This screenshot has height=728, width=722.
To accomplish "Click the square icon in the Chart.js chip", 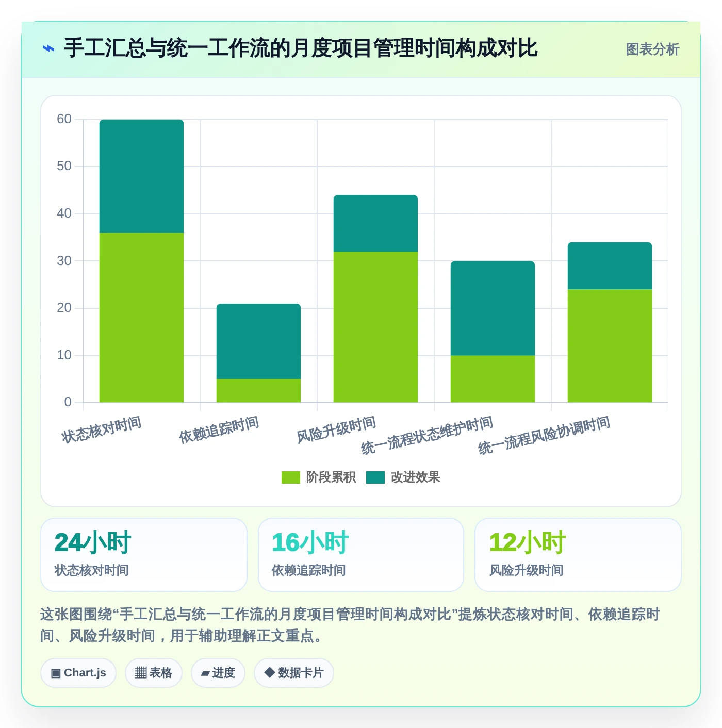I will [x=56, y=673].
